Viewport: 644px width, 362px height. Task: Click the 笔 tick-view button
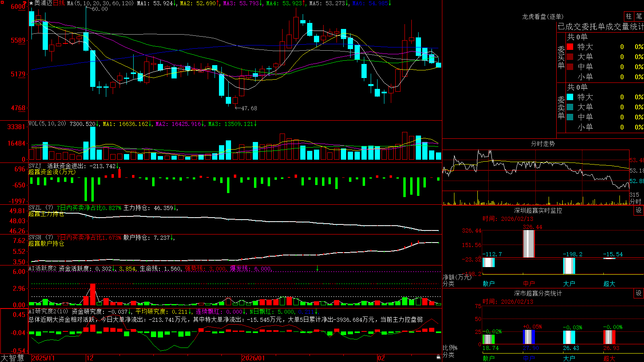pyautogui.click(x=639, y=16)
